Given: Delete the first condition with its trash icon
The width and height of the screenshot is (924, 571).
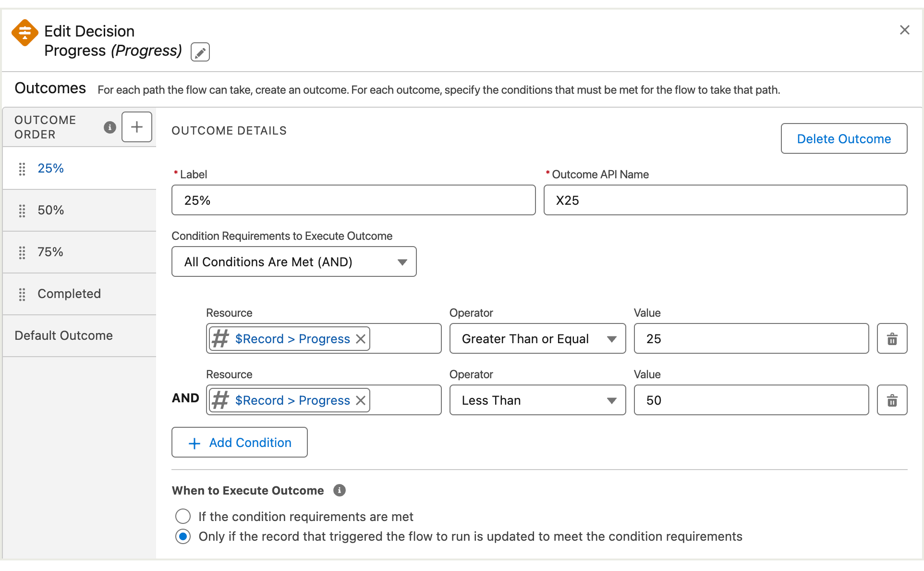Looking at the screenshot, I should (892, 338).
